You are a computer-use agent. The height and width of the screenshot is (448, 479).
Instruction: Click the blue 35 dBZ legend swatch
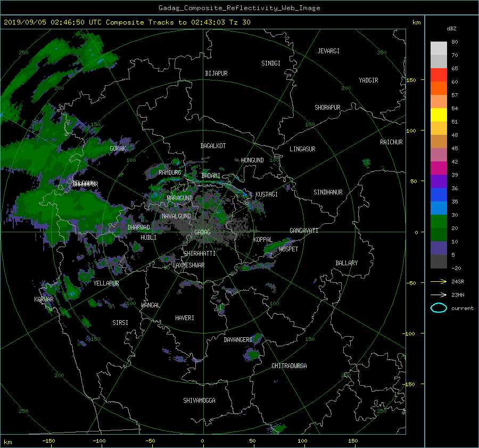tap(439, 195)
